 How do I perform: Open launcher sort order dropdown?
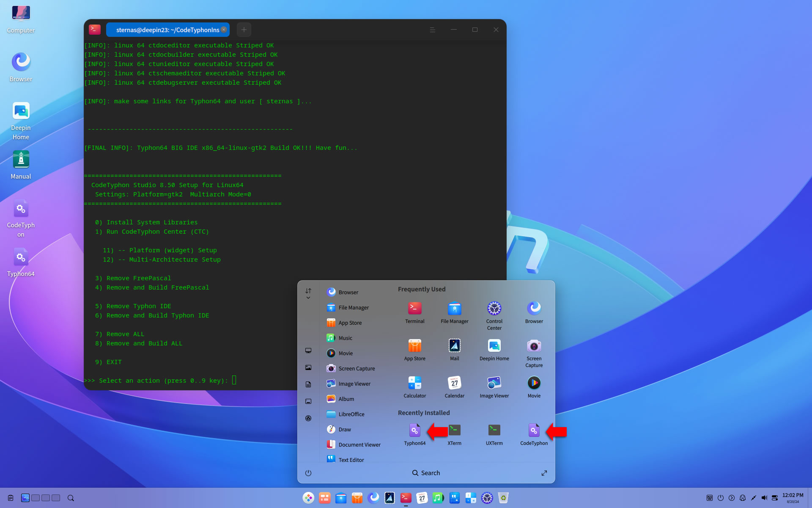click(308, 293)
